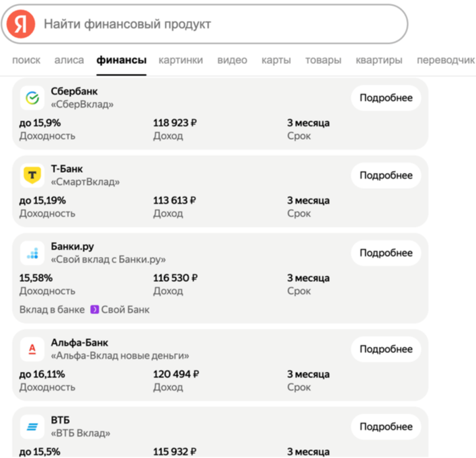The width and height of the screenshot is (476, 458).
Task: Open the квартиры tab
Action: (x=379, y=60)
